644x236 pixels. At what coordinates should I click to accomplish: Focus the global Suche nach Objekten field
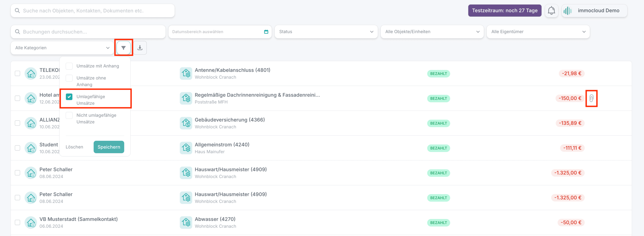pos(93,11)
